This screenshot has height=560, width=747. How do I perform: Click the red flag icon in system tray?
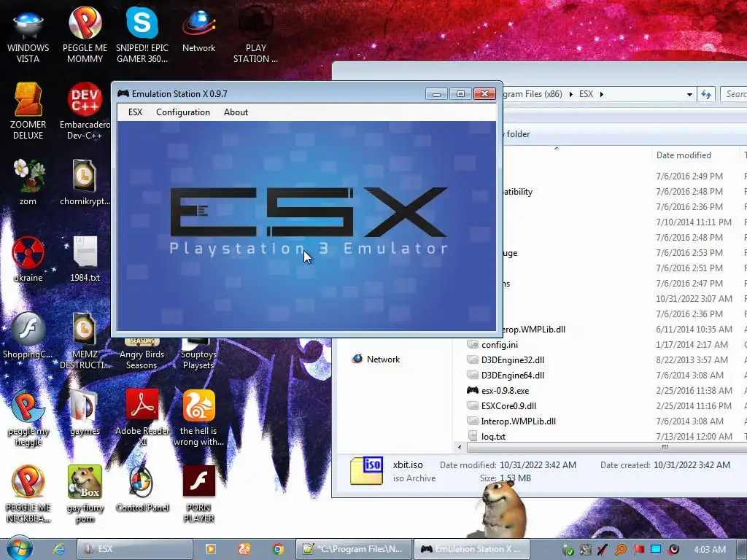[638, 550]
